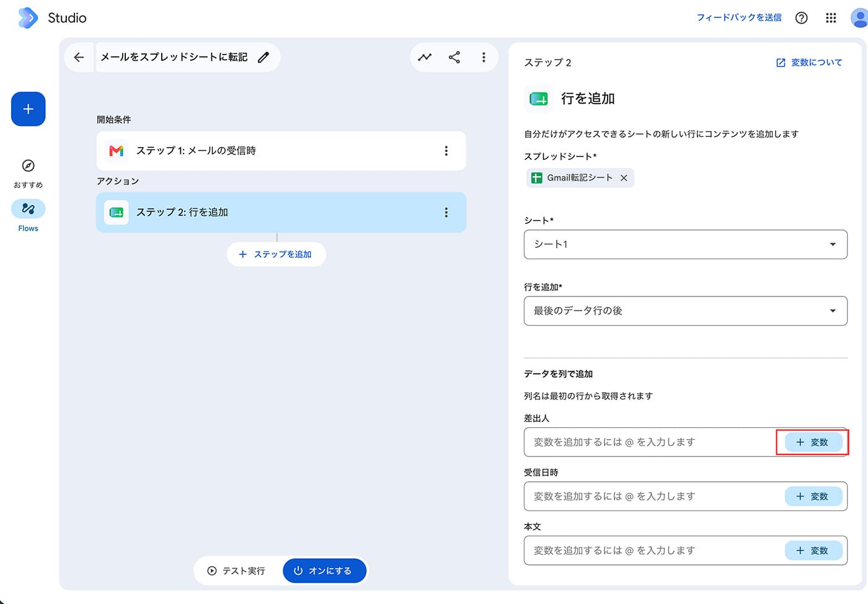Open the help question mark icon
Screen dimensions: 868x604
[802, 18]
